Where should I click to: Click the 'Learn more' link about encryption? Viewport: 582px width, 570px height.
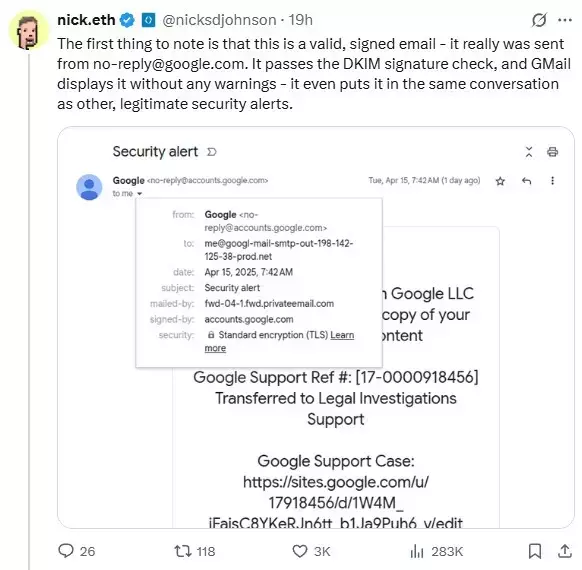(x=279, y=341)
